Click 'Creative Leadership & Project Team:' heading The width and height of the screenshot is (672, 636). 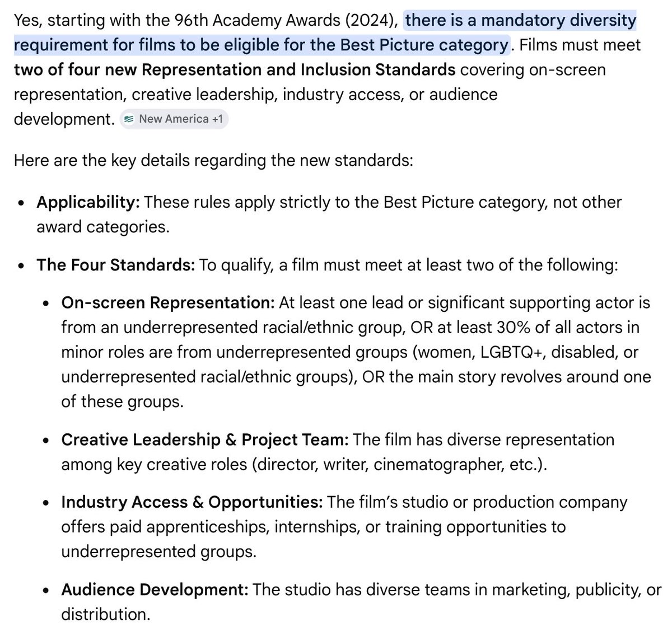(204, 439)
